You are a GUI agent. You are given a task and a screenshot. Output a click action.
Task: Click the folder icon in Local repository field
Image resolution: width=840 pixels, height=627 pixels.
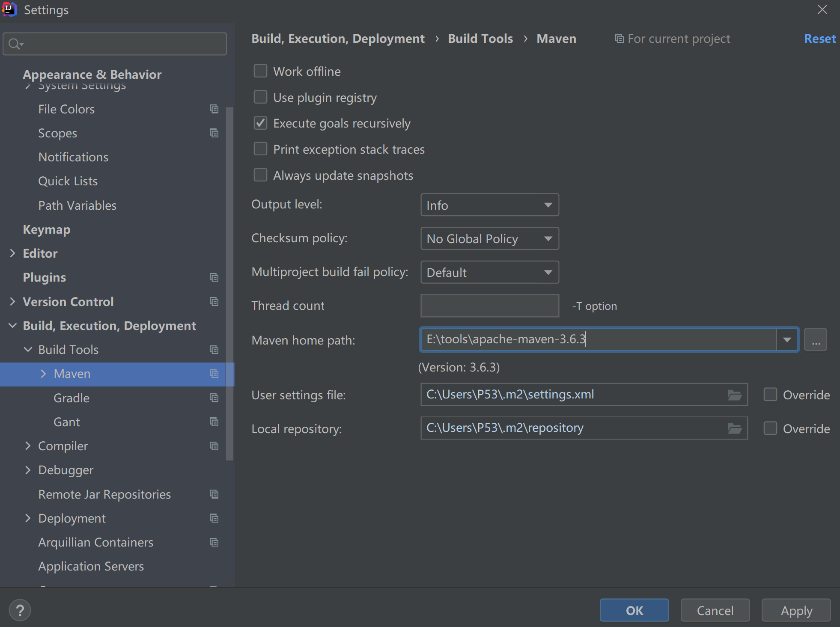[735, 428]
